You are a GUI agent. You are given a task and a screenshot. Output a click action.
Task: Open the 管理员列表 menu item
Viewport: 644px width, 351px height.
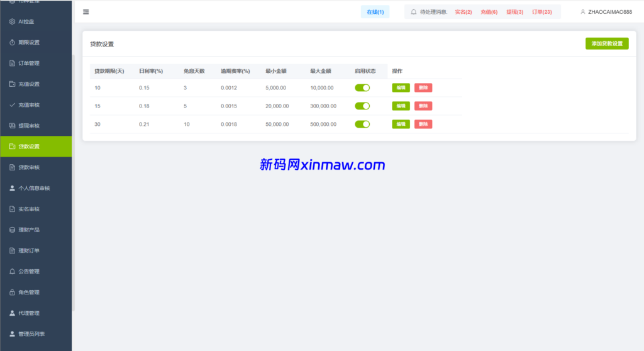click(x=36, y=334)
